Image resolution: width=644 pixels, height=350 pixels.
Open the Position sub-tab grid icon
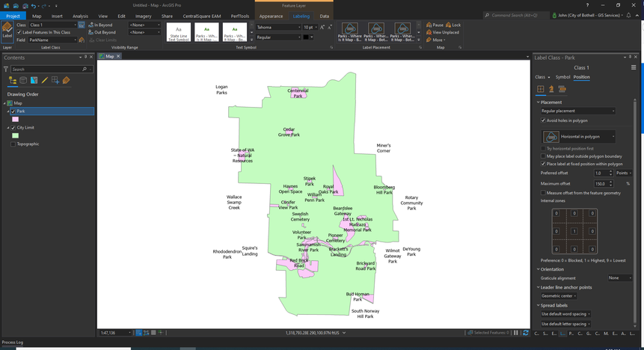541,89
